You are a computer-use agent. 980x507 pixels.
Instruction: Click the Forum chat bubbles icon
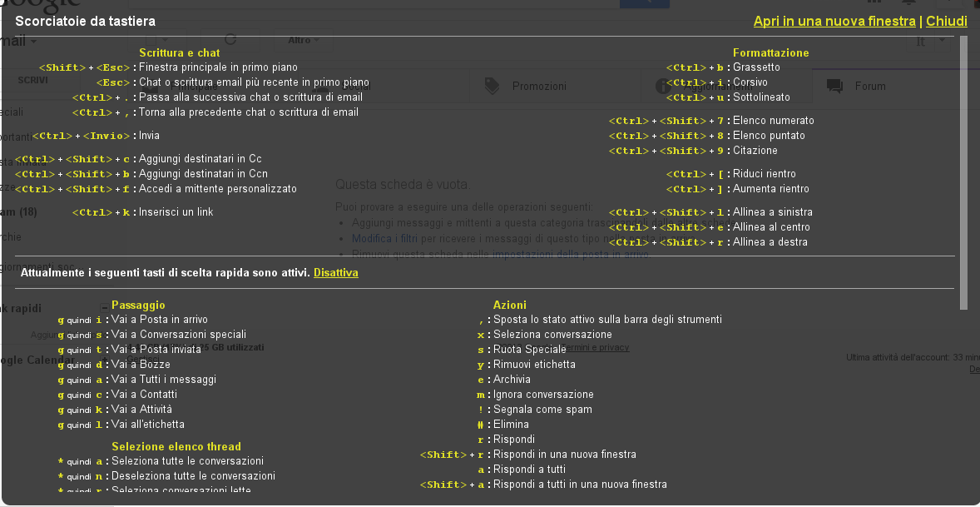tap(834, 86)
